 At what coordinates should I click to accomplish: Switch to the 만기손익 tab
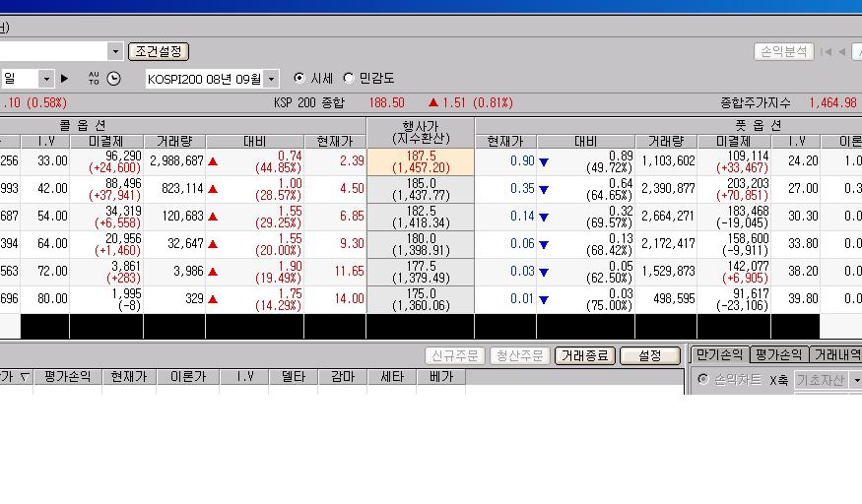pos(719,354)
